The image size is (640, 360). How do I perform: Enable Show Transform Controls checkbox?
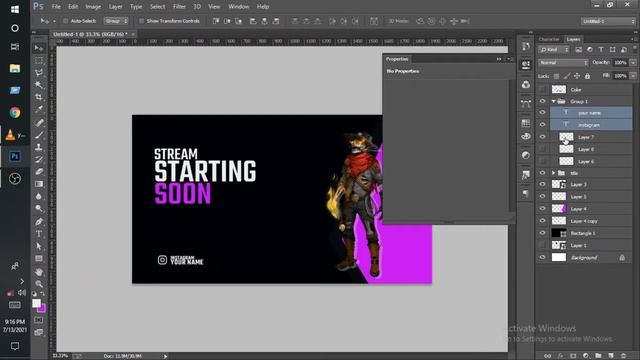[x=141, y=21]
